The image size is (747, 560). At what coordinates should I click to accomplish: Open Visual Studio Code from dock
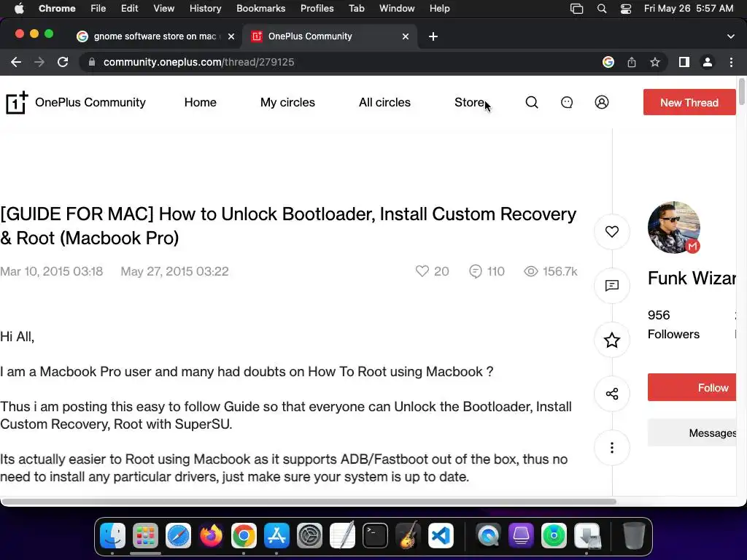coord(440,536)
